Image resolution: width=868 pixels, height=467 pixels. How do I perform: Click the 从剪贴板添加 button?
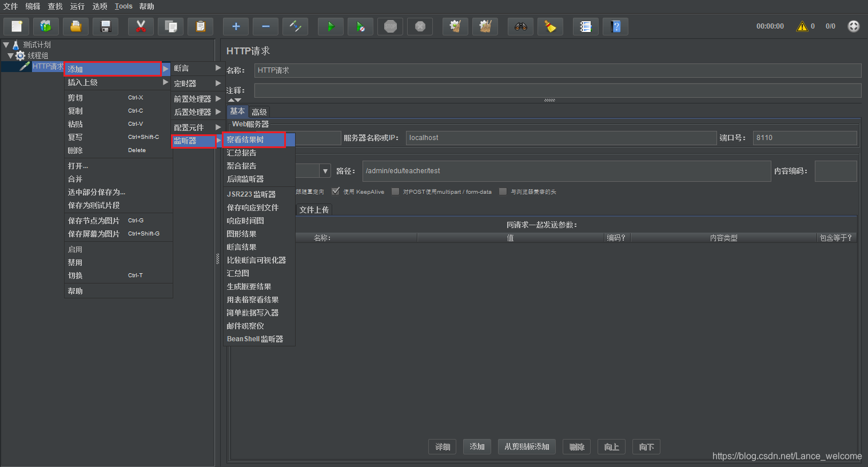coord(526,446)
